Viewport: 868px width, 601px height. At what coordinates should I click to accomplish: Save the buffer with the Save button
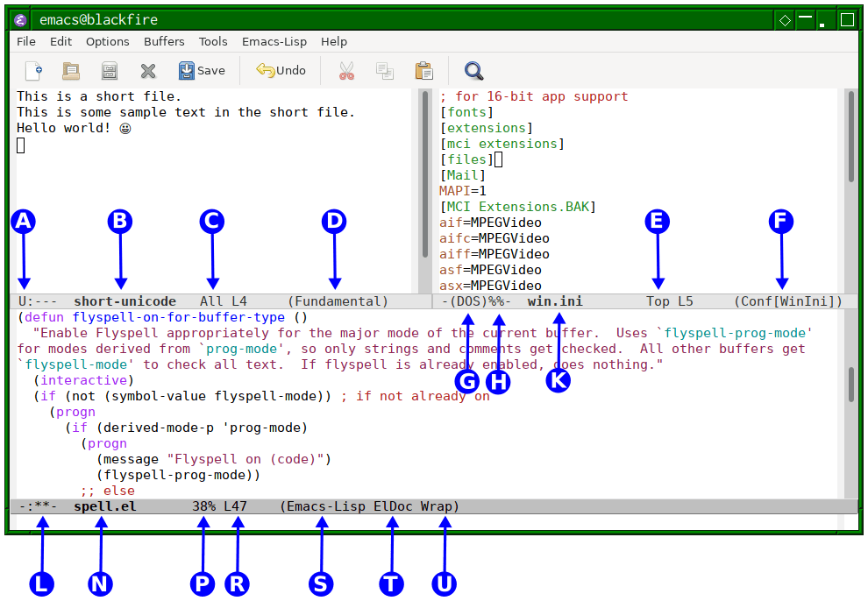coord(203,71)
